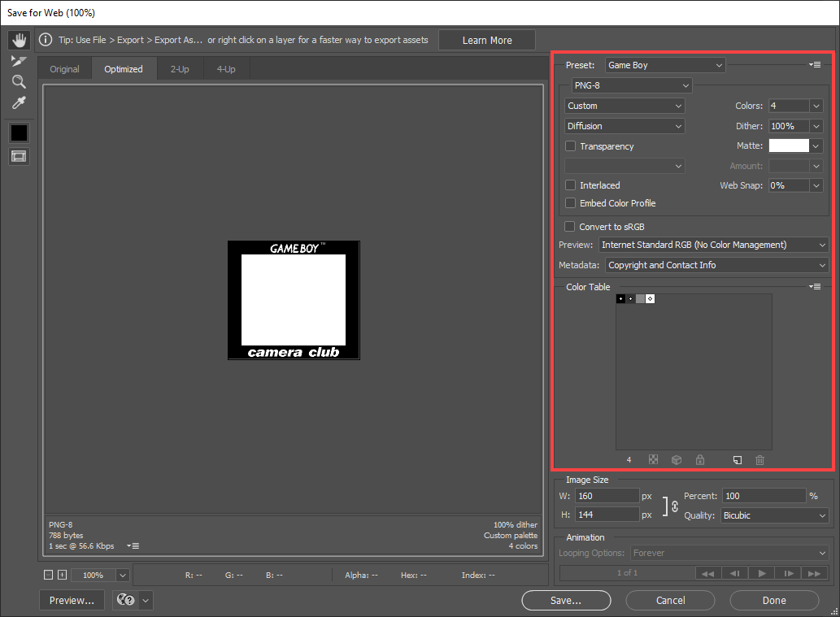
Task: Click the Cancel button
Action: coord(670,601)
